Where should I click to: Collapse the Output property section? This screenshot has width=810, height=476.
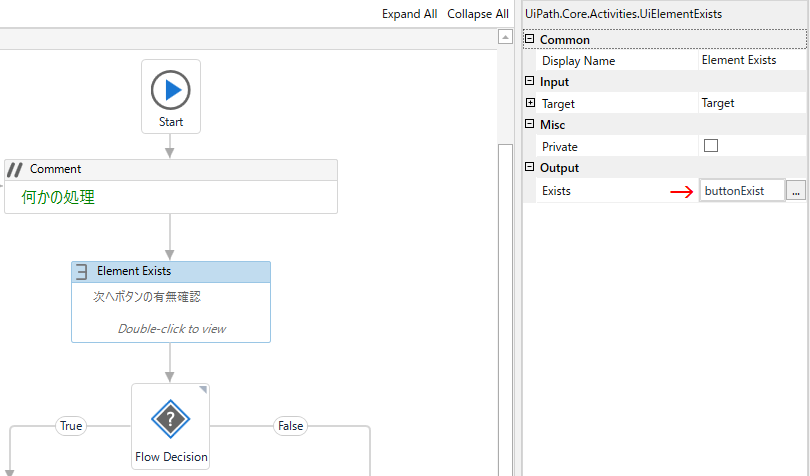(529, 167)
